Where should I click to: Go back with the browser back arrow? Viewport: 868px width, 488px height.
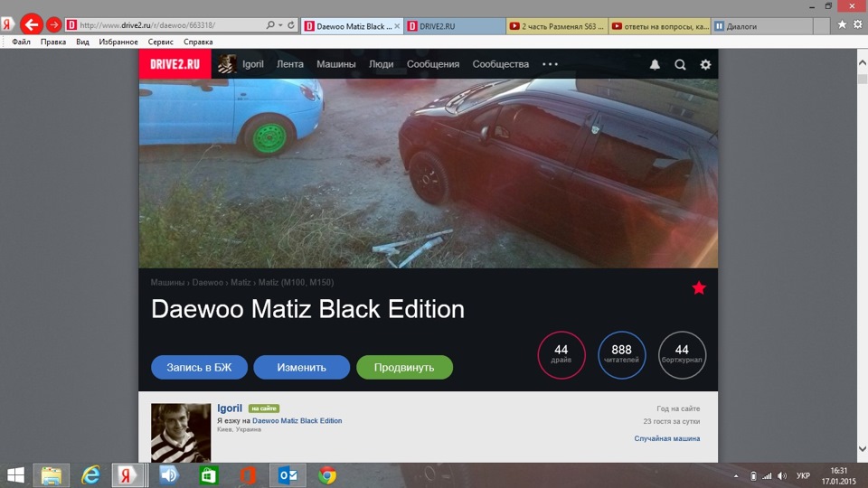(x=32, y=24)
